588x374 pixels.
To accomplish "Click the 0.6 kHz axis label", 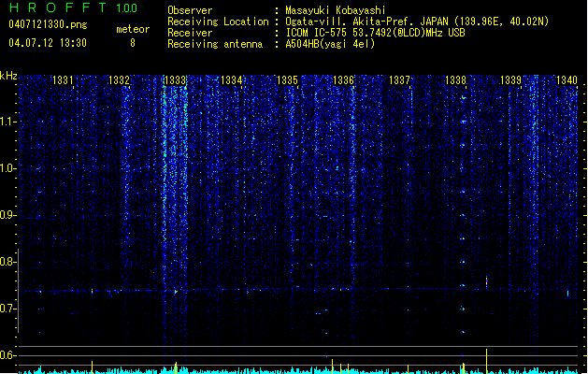I will [7, 355].
